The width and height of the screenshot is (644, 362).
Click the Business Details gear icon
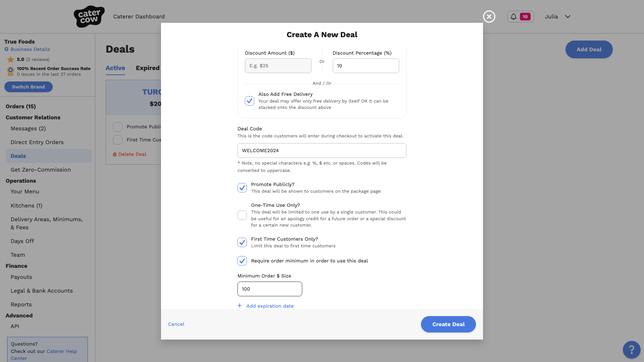point(6,49)
